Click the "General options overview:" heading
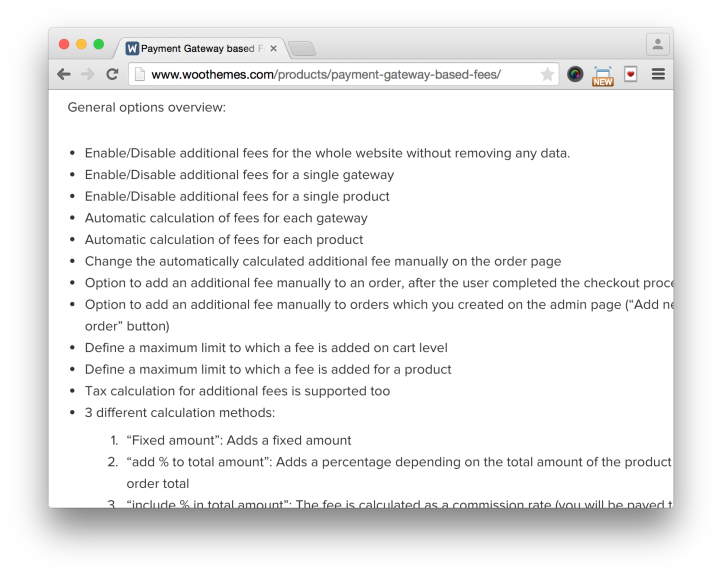Viewport: 722px width, 577px height. 147,107
